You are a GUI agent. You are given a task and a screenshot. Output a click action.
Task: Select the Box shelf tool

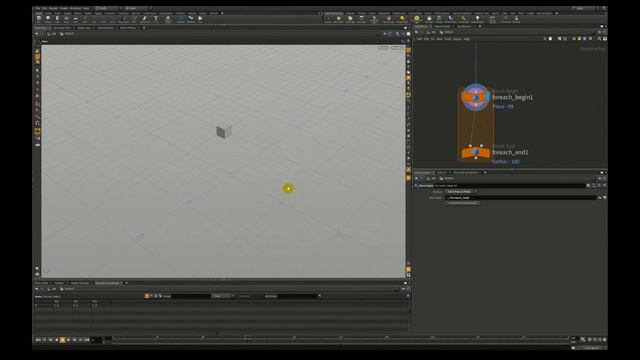pyautogui.click(x=39, y=19)
